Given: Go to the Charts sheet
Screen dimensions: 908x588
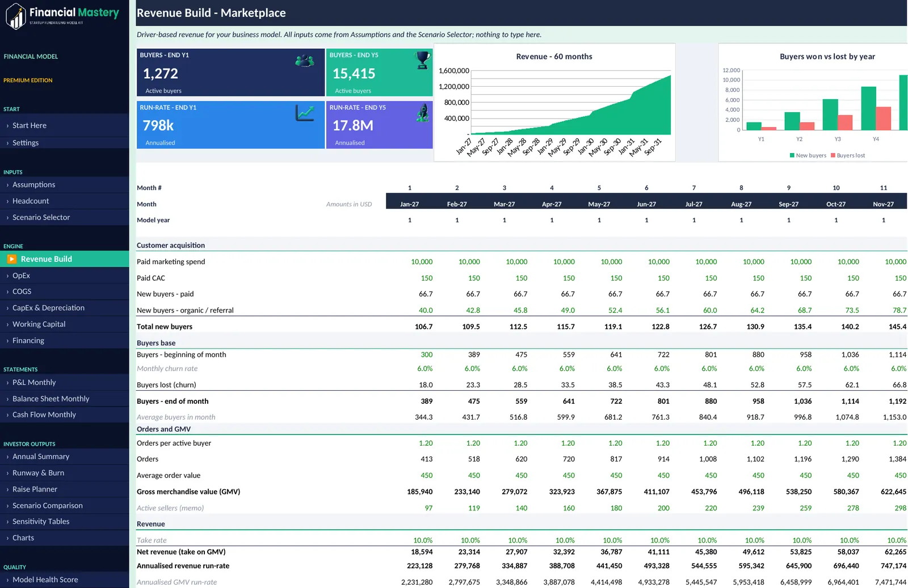Looking at the screenshot, I should pos(65,538).
